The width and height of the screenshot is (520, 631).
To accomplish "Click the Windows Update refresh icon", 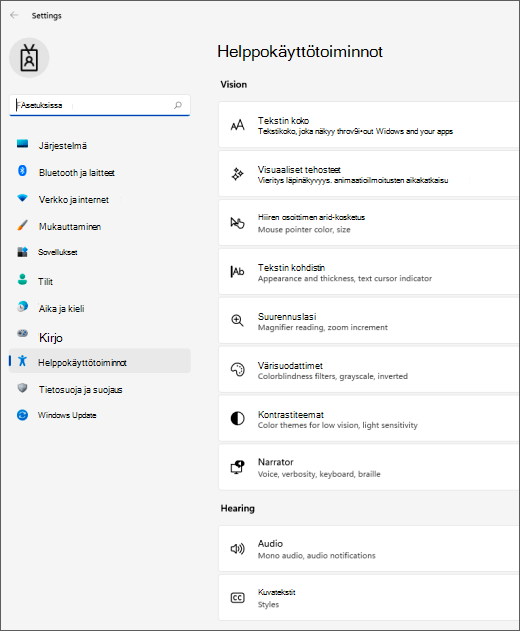I will pyautogui.click(x=23, y=414).
